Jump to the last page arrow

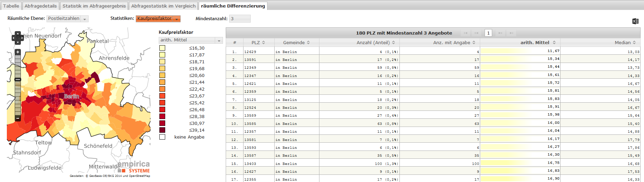[511, 33]
